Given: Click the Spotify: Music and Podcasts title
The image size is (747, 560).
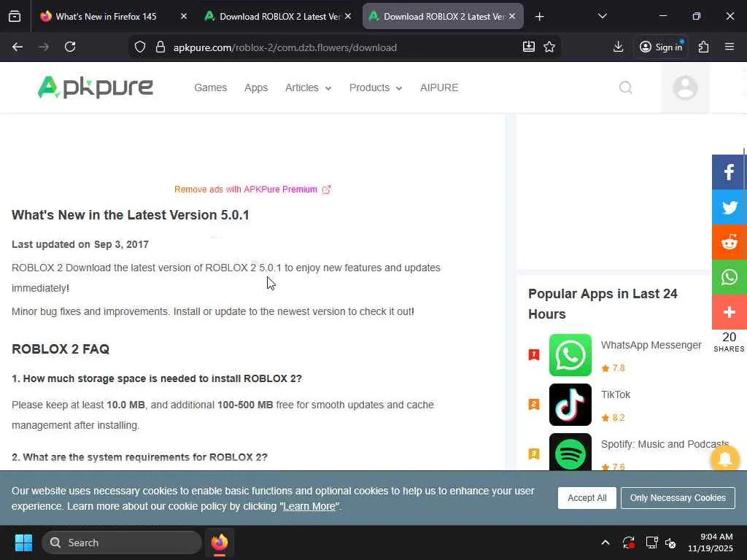Looking at the screenshot, I should (x=665, y=444).
